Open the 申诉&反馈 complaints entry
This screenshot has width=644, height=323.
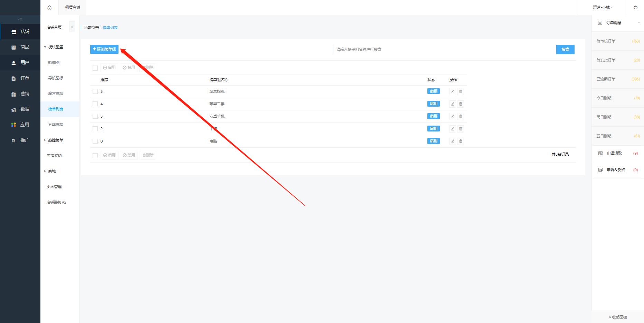point(618,170)
